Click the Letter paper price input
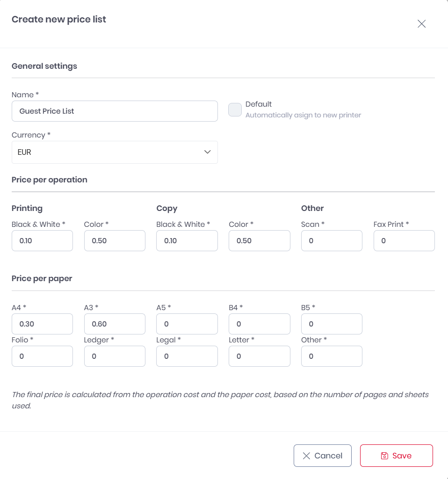 (260, 356)
